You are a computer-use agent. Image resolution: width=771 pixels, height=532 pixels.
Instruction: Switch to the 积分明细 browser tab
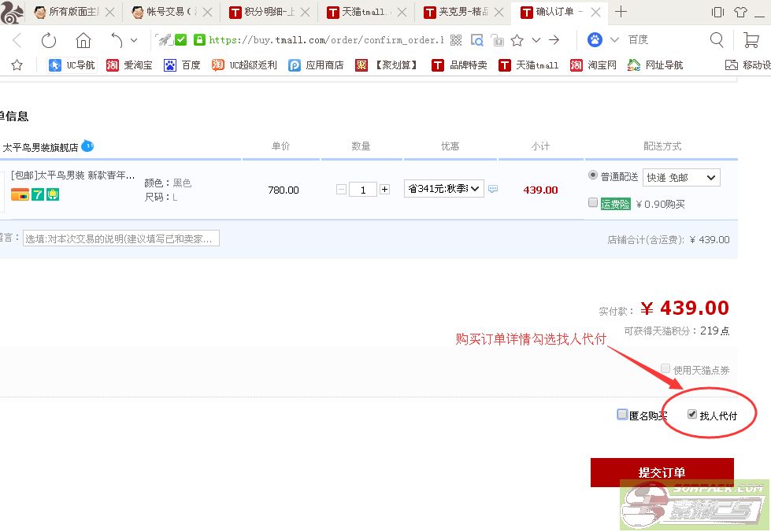[268, 12]
